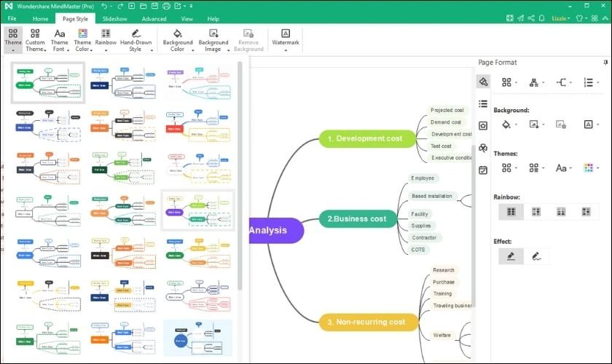The height and width of the screenshot is (364, 612).
Task: Open Theme Color in the ribbon
Action: coord(83,40)
